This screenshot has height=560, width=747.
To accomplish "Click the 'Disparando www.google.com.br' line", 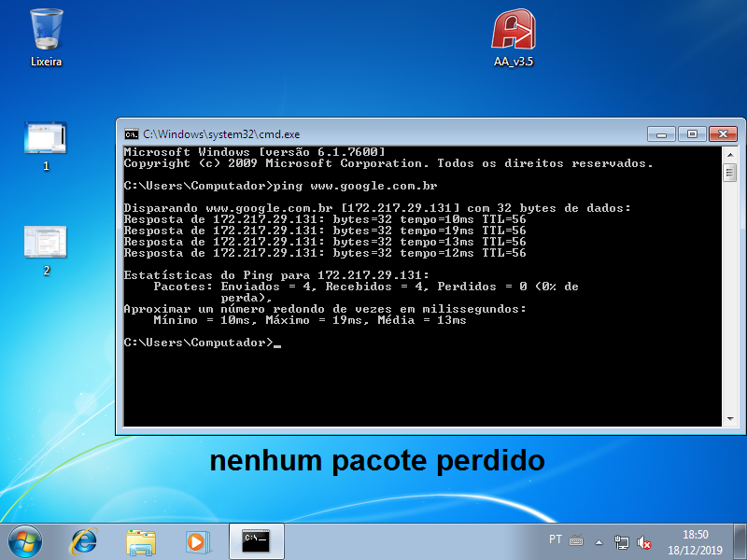I will 377,208.
